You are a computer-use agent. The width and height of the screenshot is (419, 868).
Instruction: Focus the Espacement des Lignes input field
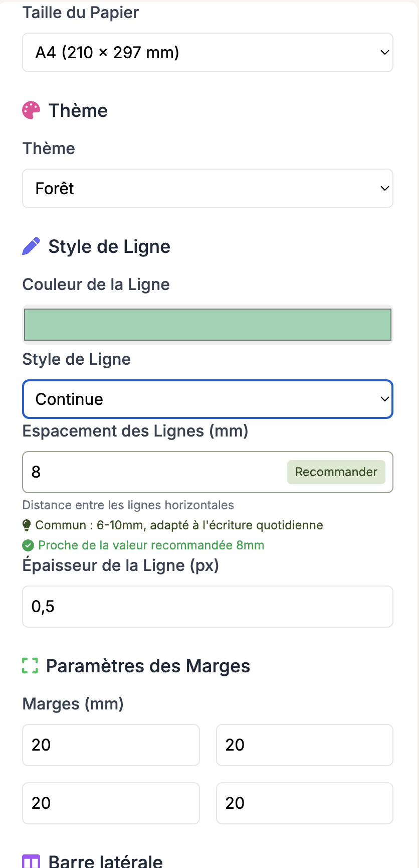(x=150, y=472)
